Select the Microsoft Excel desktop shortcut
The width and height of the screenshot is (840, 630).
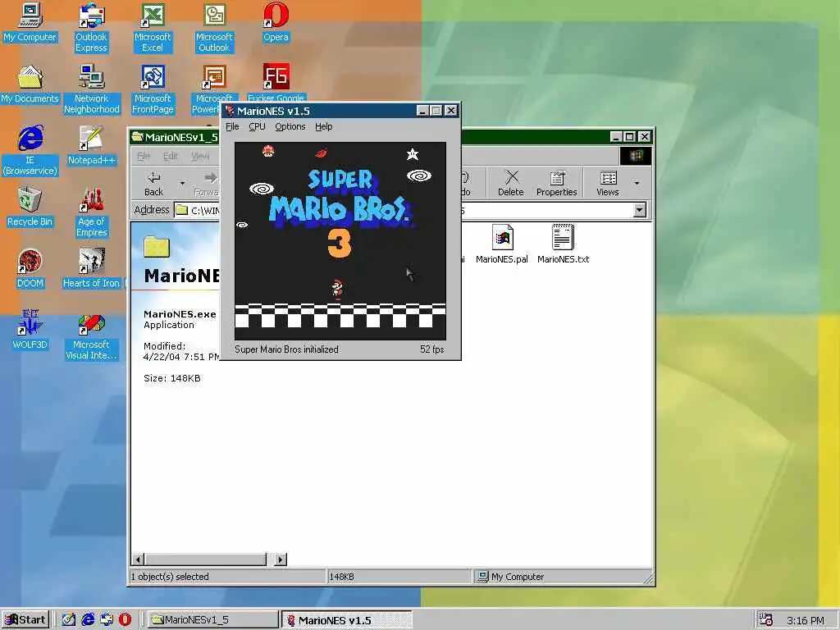click(153, 27)
